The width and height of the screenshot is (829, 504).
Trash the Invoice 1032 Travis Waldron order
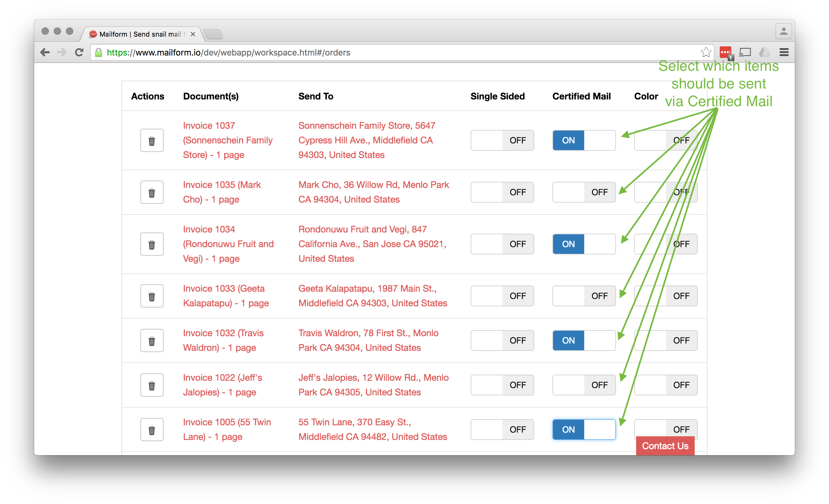152,340
